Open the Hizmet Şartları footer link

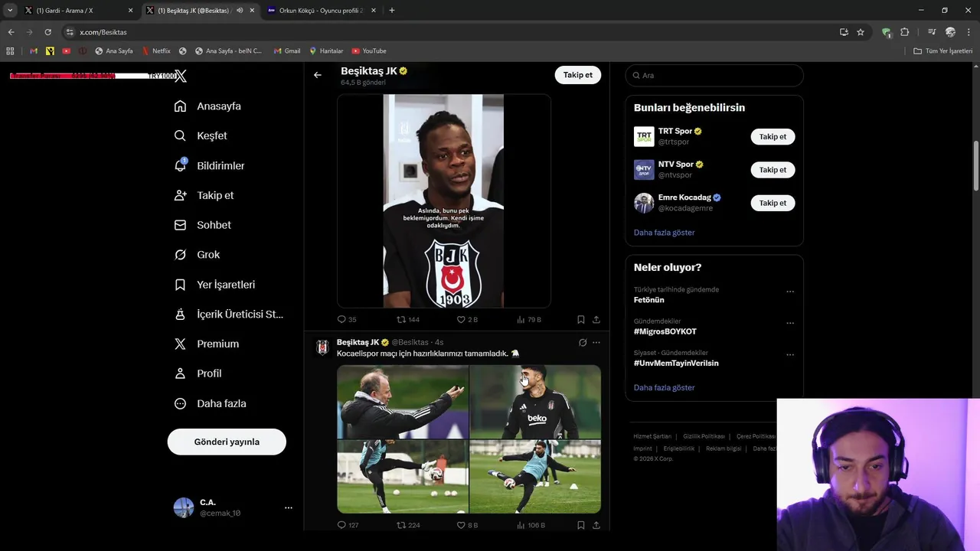tap(652, 436)
